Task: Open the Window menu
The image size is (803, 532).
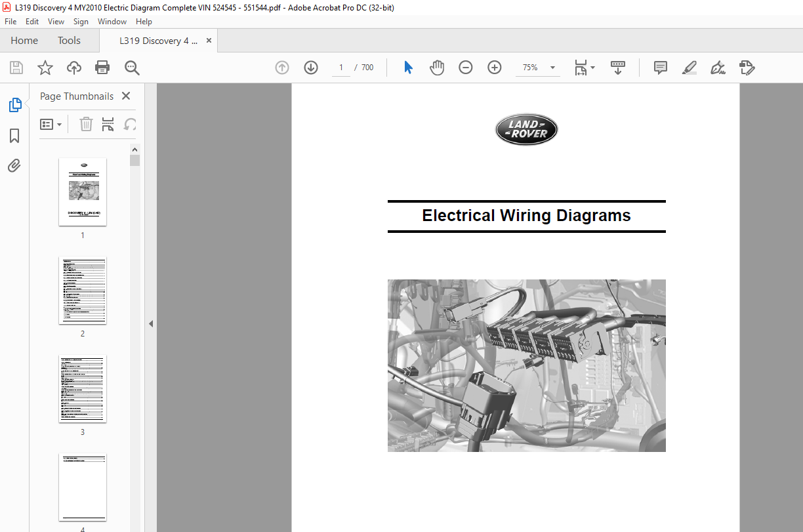Action: click(x=112, y=22)
